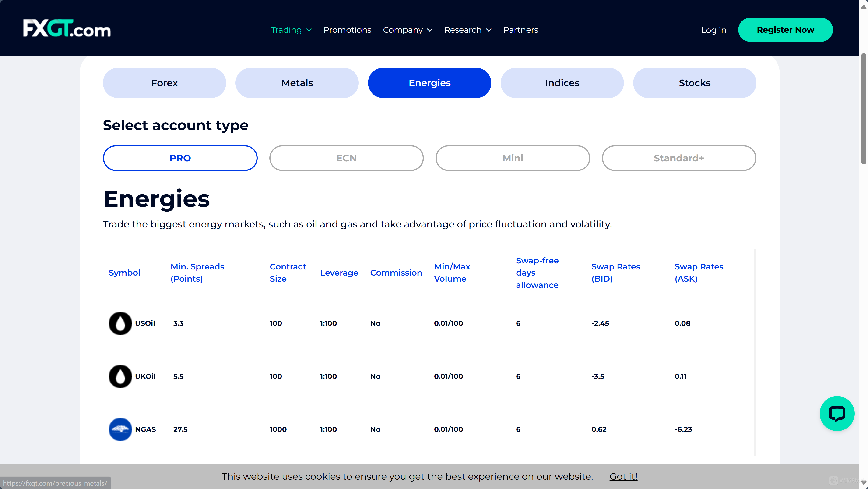This screenshot has width=868, height=489.
Task: Click the USOil oil drop icon
Action: [x=120, y=323]
